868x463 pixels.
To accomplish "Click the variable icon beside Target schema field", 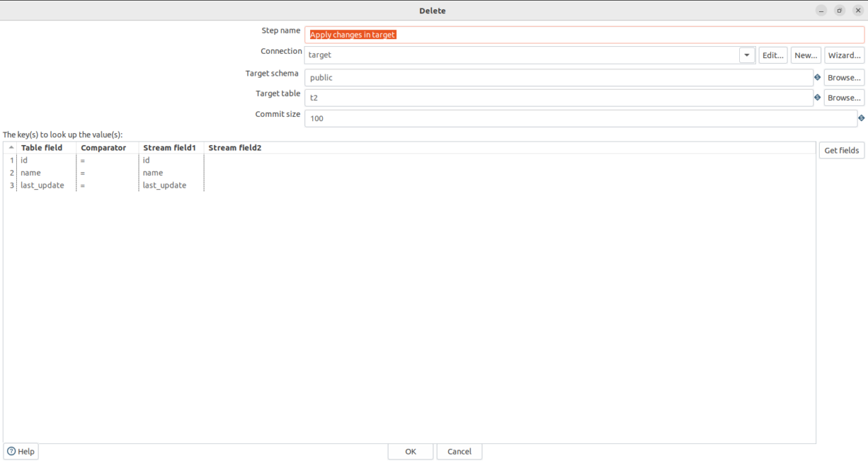I will pyautogui.click(x=817, y=77).
